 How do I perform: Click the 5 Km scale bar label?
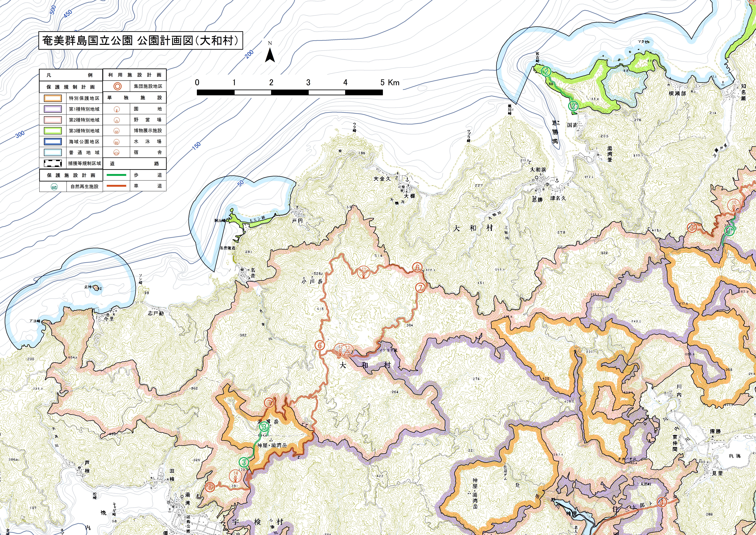[390, 82]
